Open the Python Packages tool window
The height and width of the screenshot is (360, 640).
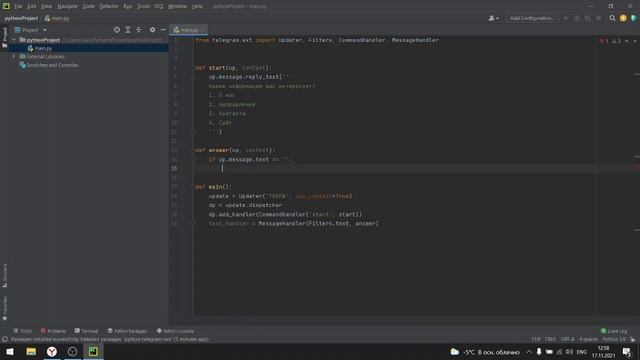[x=127, y=331]
